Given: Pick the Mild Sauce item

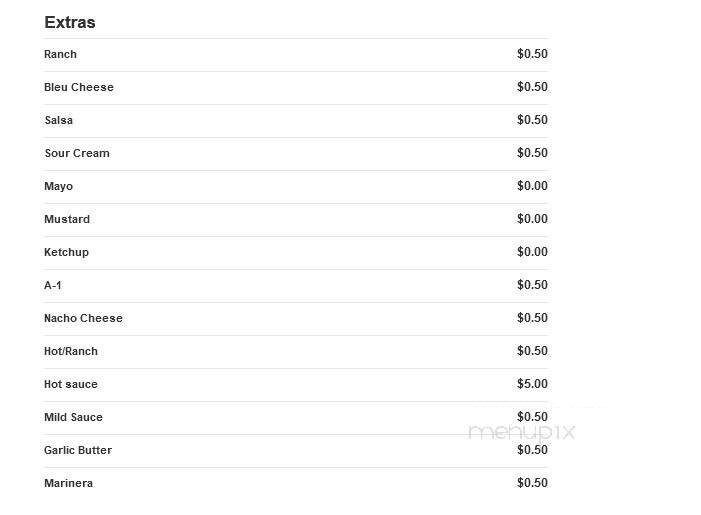Looking at the screenshot, I should point(73,418).
